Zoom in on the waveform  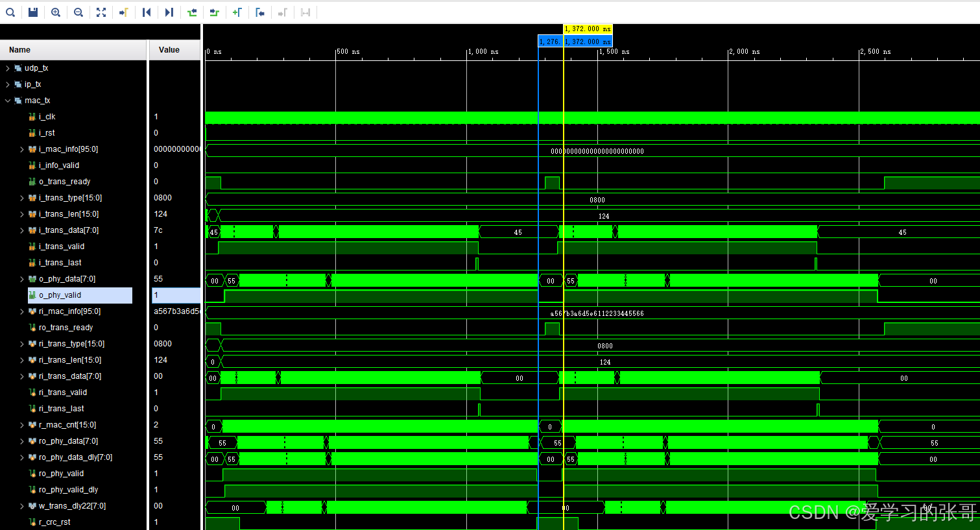[56, 12]
